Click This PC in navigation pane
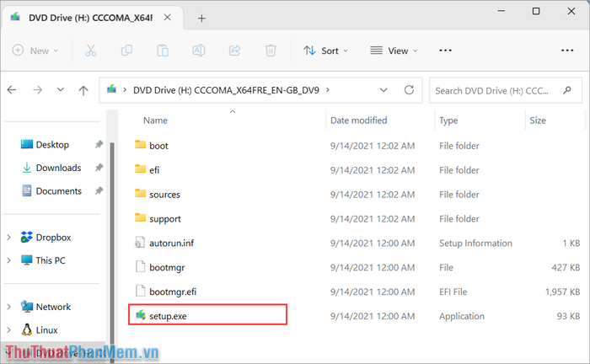 pos(51,260)
